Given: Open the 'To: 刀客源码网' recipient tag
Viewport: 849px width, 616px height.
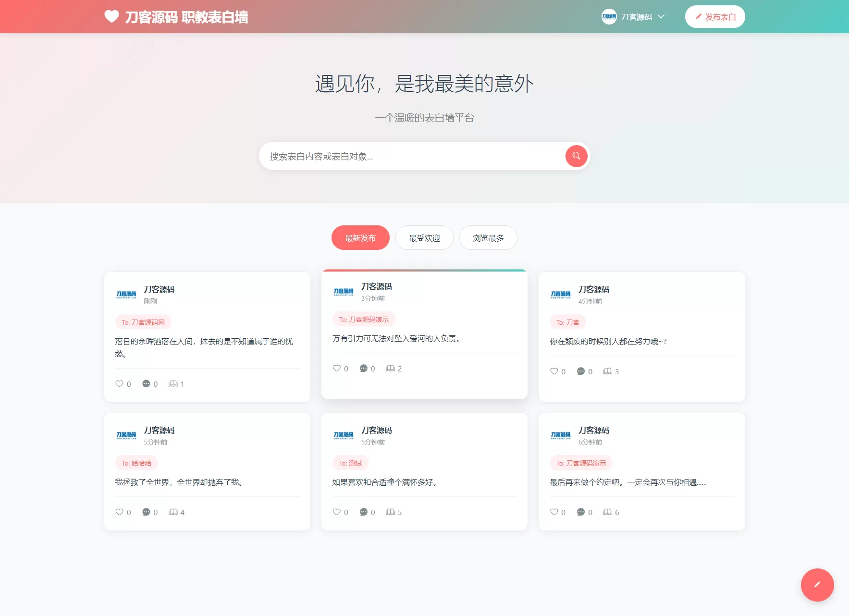Looking at the screenshot, I should tap(143, 322).
